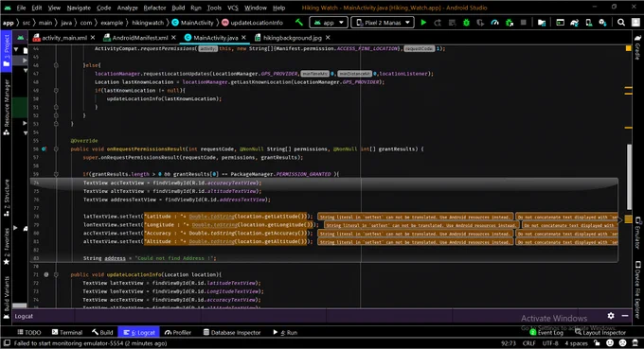Open the line separator CRLF selector

pyautogui.click(x=529, y=343)
